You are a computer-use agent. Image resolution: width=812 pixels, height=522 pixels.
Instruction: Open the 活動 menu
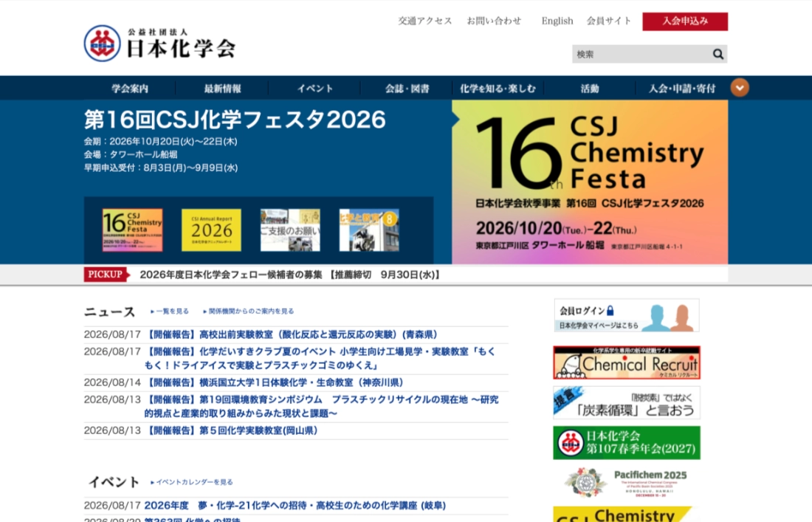tap(589, 89)
